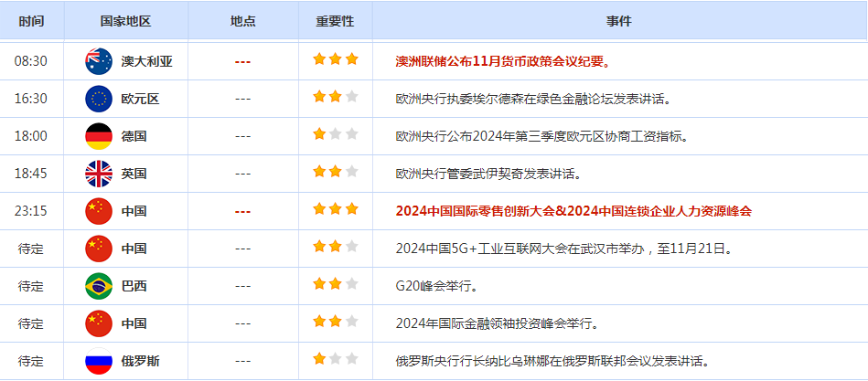Click the United Kingdom flag icon
The width and height of the screenshot is (868, 381).
pyautogui.click(x=99, y=174)
